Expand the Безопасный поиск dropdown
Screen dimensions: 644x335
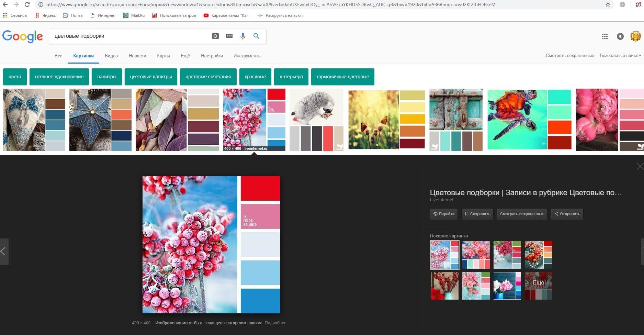pyautogui.click(x=620, y=56)
